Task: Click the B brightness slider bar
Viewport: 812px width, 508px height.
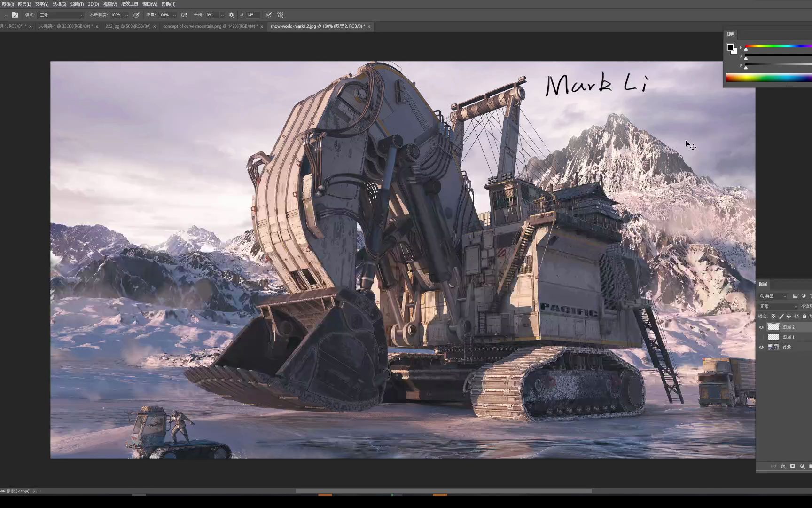Action: coord(778,65)
